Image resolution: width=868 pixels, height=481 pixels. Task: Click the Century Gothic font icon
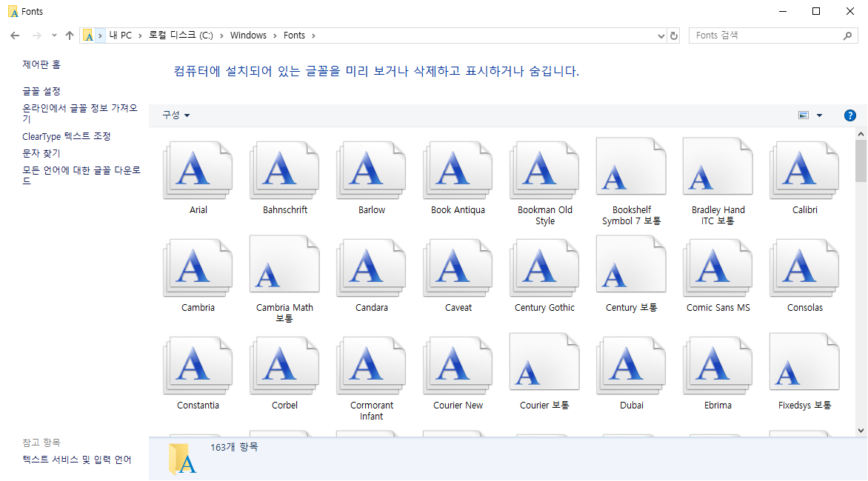pos(544,269)
